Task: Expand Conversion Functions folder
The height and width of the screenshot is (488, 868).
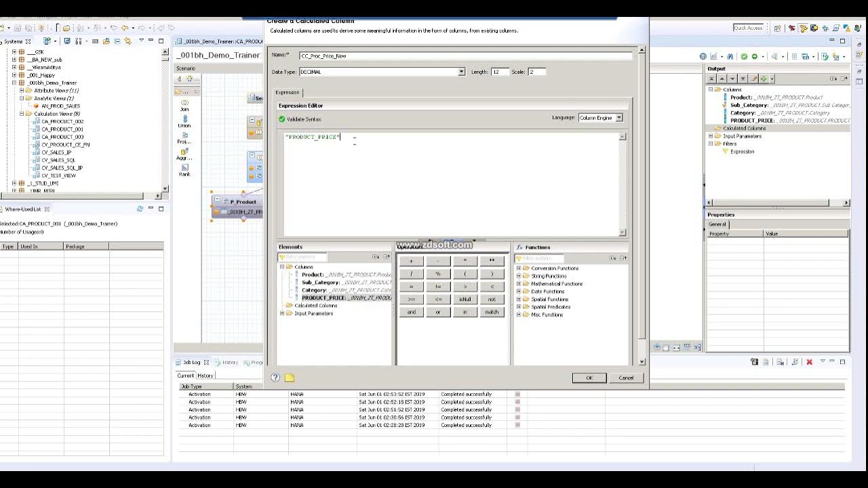Action: (x=519, y=268)
